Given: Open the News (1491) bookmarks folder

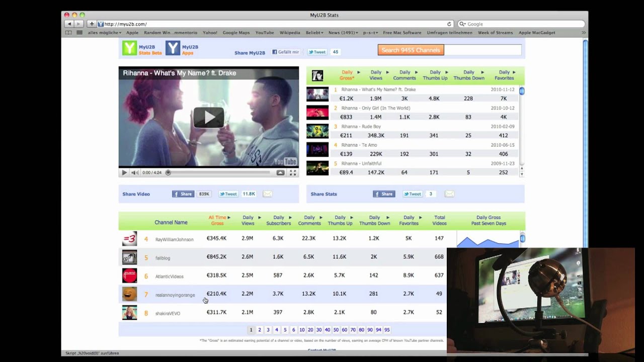Looking at the screenshot, I should [x=343, y=33].
